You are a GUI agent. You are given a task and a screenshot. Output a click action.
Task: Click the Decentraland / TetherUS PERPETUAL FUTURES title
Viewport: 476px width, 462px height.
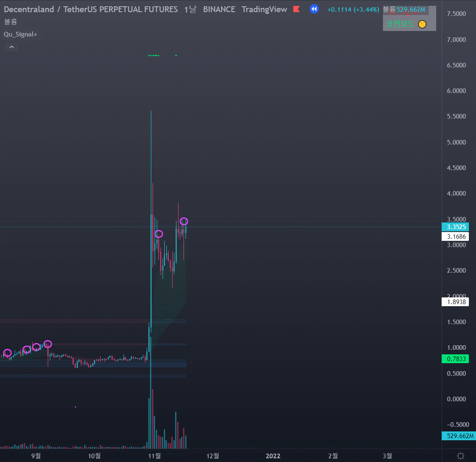point(91,9)
